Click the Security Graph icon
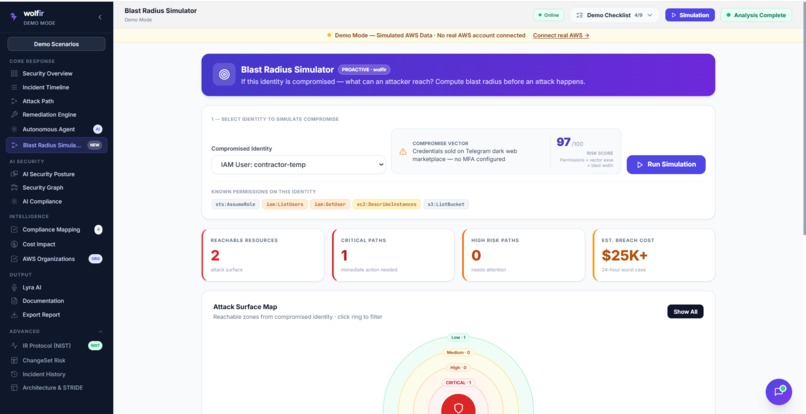Viewport: 806px width, 414px height. pyautogui.click(x=14, y=188)
